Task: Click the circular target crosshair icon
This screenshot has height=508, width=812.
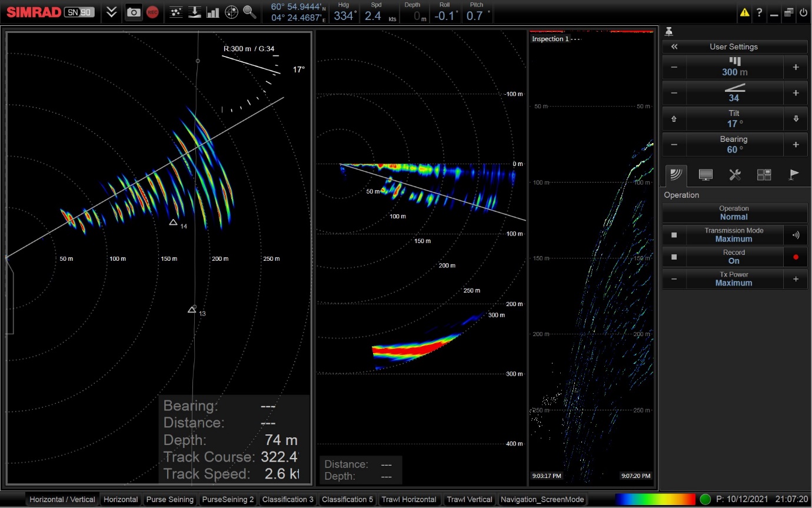Action: [232, 12]
